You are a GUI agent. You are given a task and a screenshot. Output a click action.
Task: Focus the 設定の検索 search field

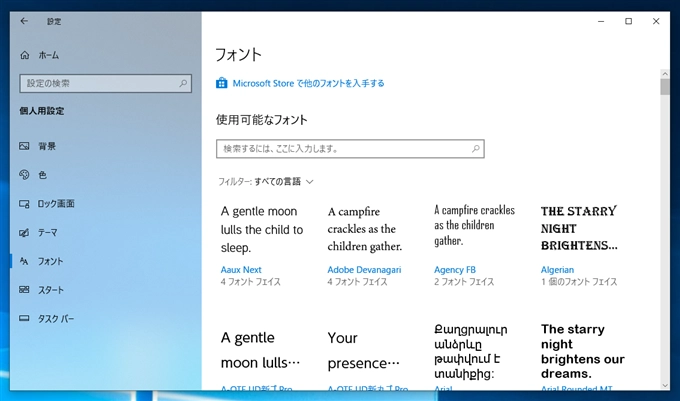tap(105, 83)
